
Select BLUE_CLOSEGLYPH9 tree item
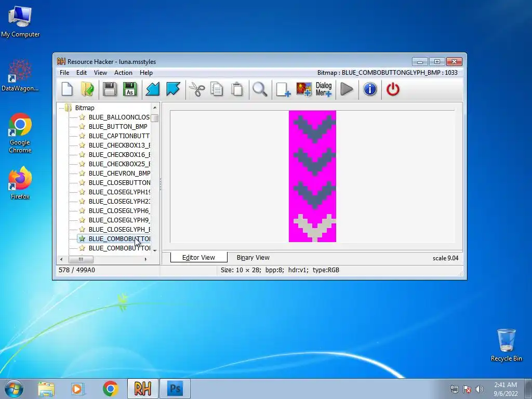pos(119,220)
